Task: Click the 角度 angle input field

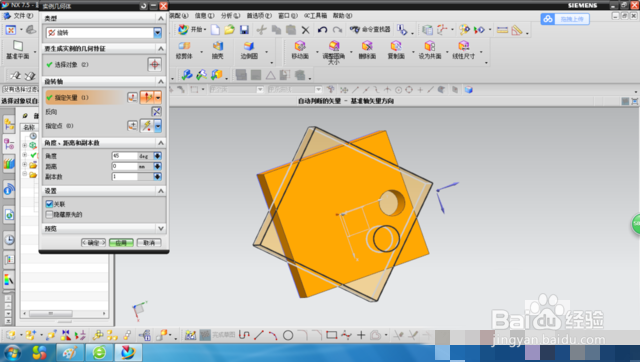Action: point(125,156)
